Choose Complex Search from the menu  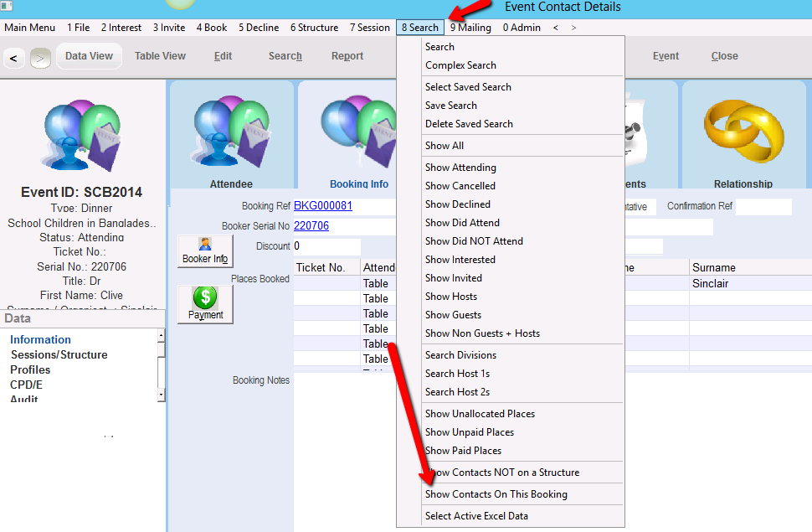click(x=460, y=65)
